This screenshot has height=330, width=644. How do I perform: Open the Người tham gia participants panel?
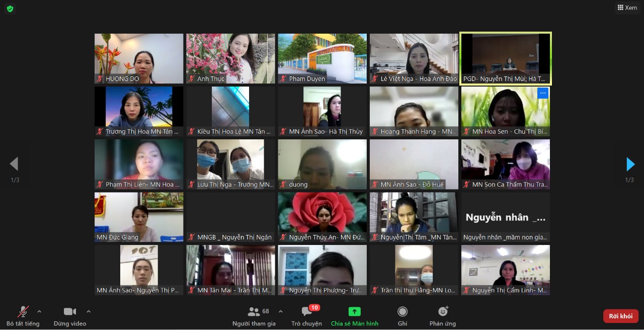coord(254,312)
